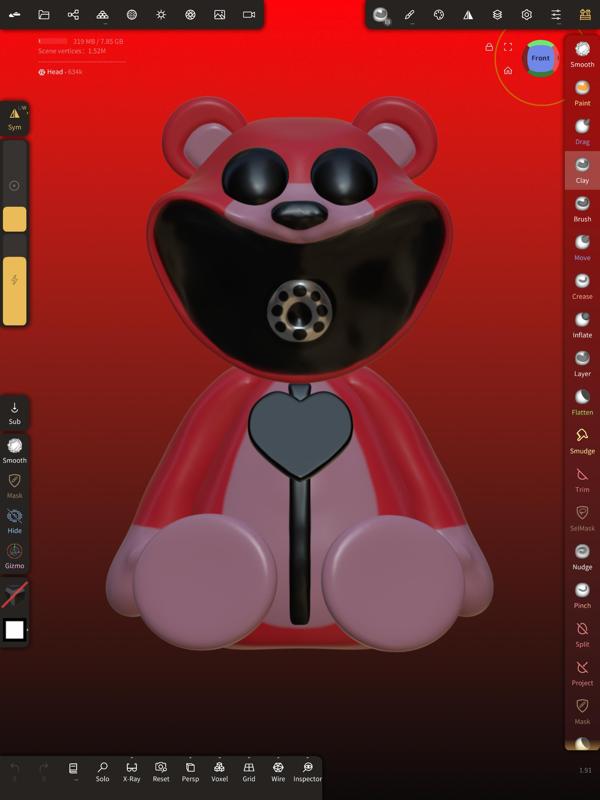Open the Painting palette menu
600x800 pixels.
pos(439,14)
